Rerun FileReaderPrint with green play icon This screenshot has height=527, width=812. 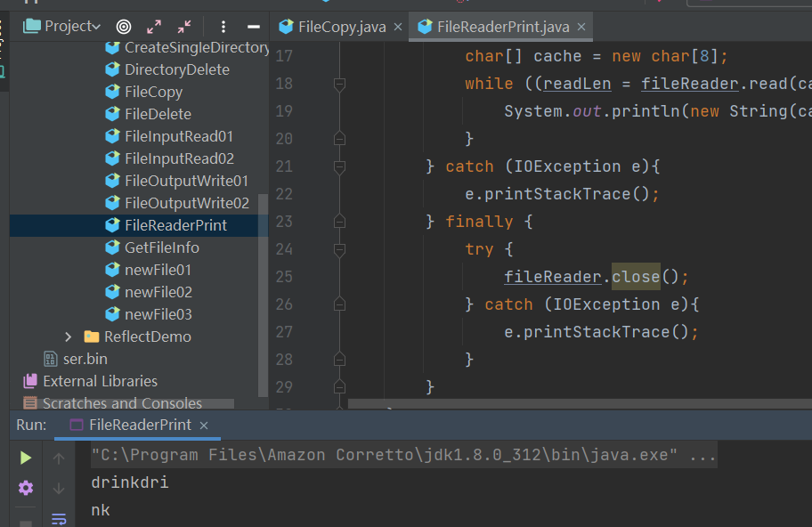[26, 458]
